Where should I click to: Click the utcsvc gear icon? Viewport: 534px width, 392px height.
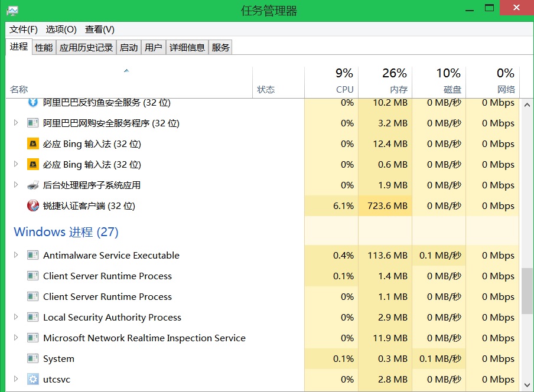click(x=32, y=379)
